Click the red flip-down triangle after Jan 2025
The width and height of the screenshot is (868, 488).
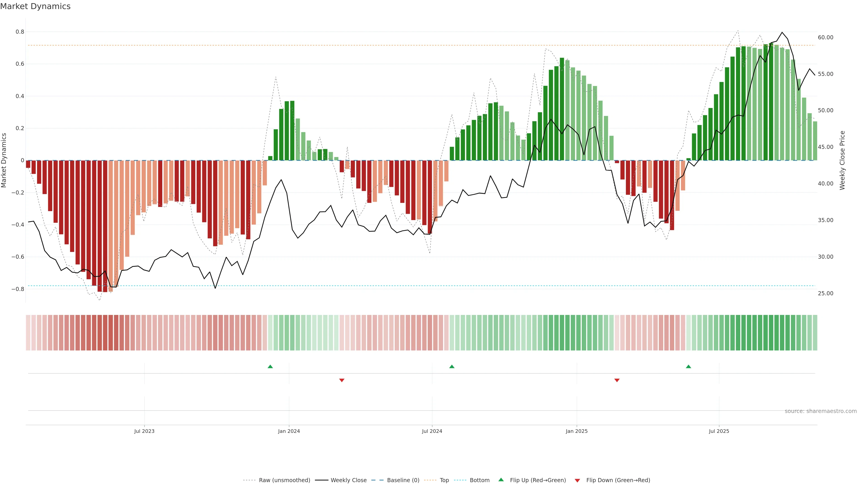tap(617, 380)
